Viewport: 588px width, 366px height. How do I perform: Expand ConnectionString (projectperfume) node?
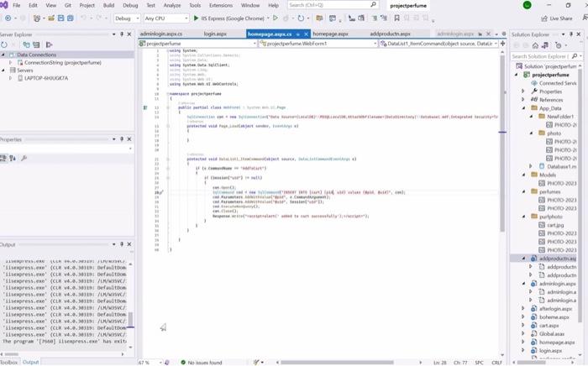[10, 63]
